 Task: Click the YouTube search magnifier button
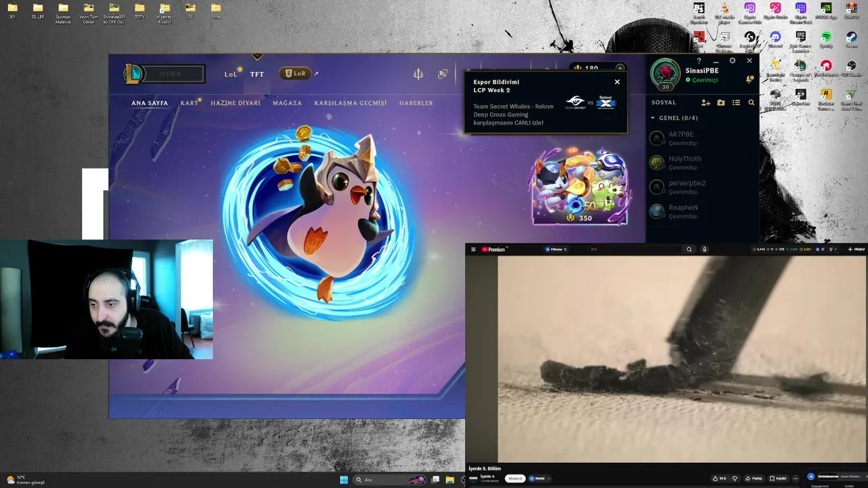click(689, 249)
